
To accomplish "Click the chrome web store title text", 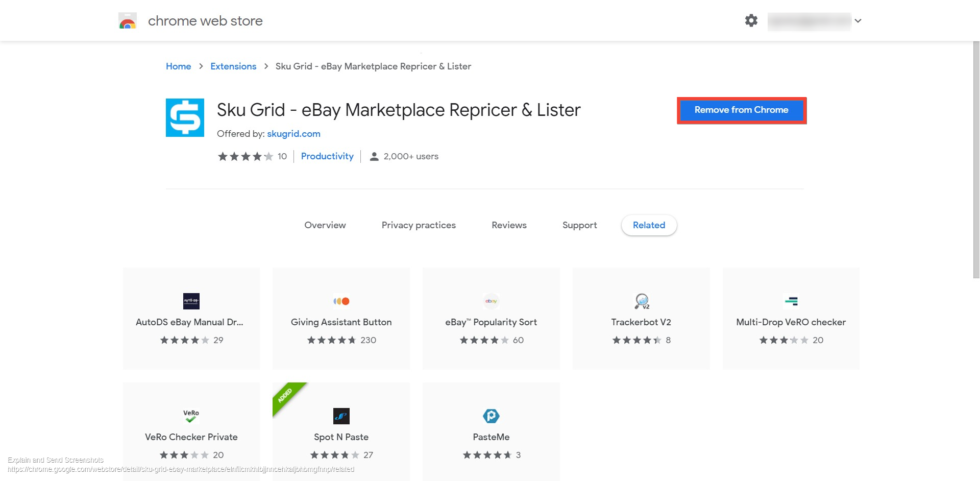I will click(205, 21).
